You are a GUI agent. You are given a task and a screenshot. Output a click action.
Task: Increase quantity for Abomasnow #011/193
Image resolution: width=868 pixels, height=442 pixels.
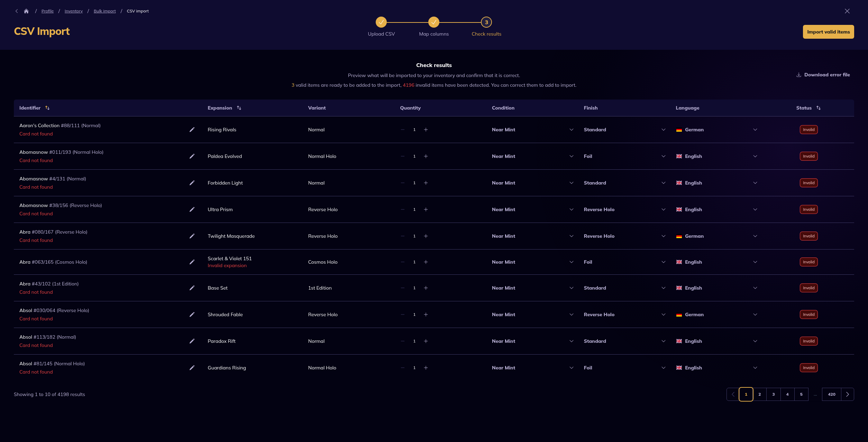pyautogui.click(x=426, y=156)
